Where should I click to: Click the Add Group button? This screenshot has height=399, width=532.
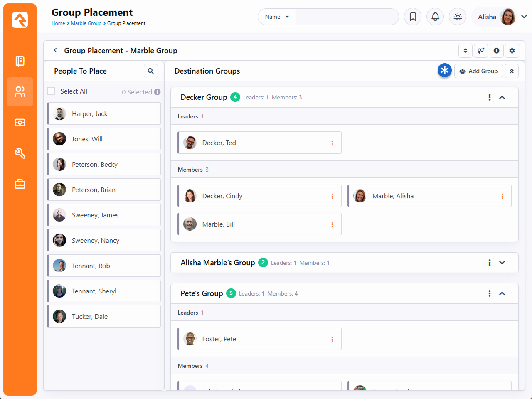point(478,71)
